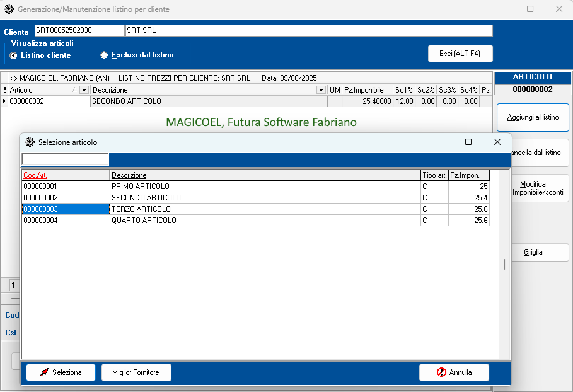The width and height of the screenshot is (573, 392).
Task: Click Modifica Imponibile/sconti button
Action: tap(540, 188)
